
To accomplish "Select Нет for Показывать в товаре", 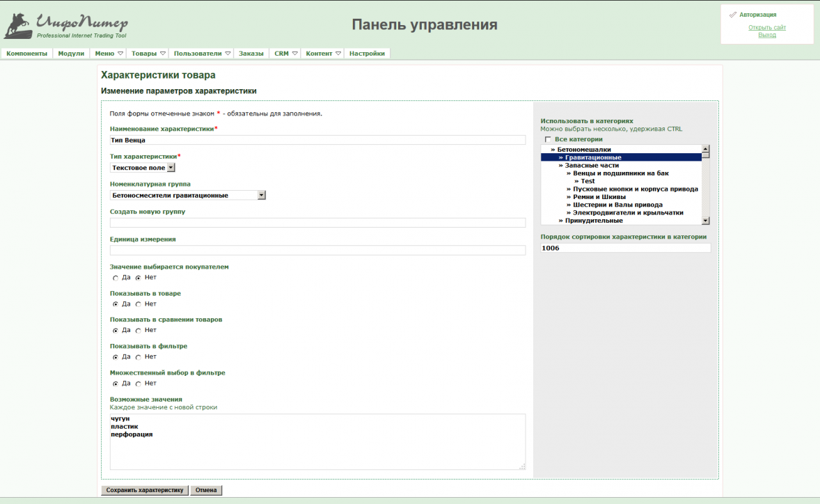I will (138, 304).
